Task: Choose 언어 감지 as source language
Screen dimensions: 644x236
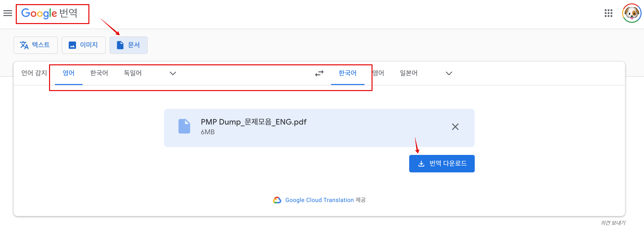Action: [x=34, y=73]
